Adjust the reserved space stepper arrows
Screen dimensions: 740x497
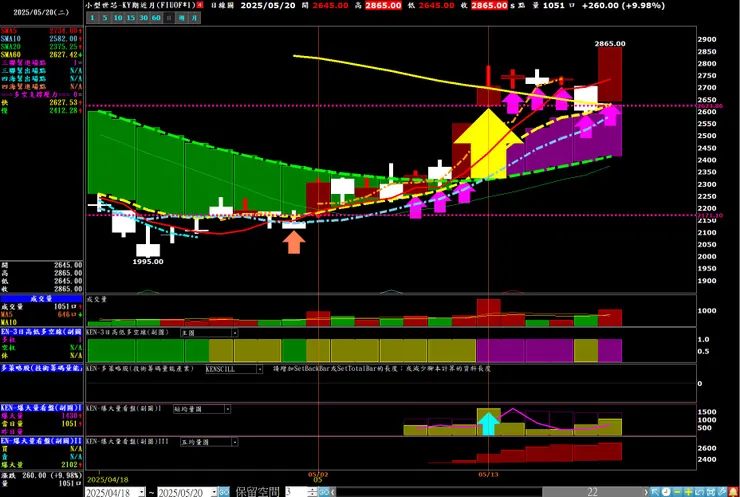click(x=312, y=492)
